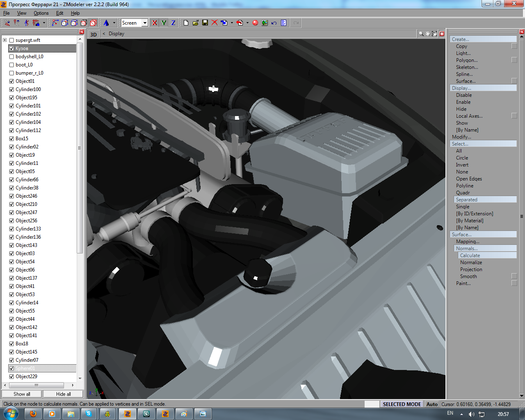Select the pan hand viewport tool
This screenshot has height=420, width=525.
pos(427,34)
